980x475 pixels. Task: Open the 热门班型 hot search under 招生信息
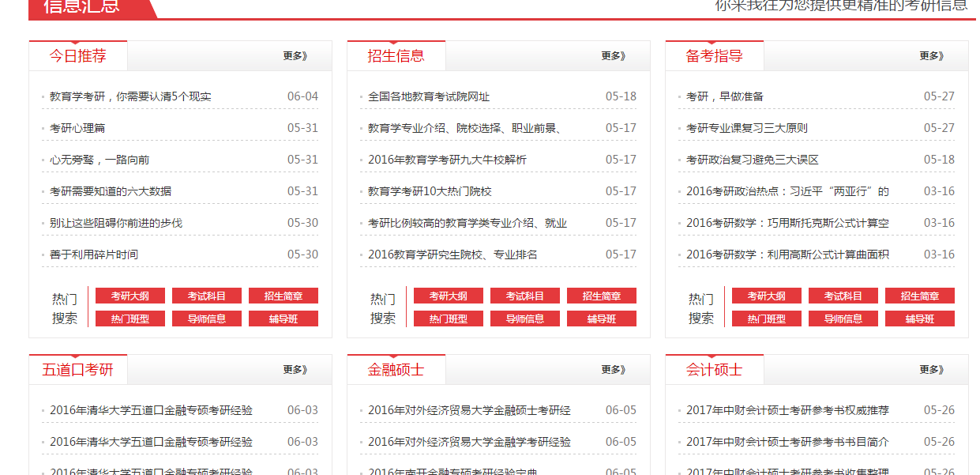pos(449,318)
